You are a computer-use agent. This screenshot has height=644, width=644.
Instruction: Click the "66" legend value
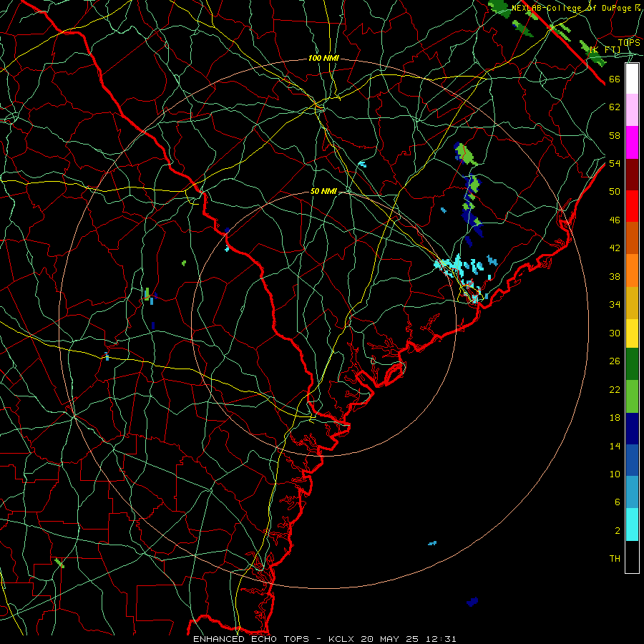pos(615,79)
